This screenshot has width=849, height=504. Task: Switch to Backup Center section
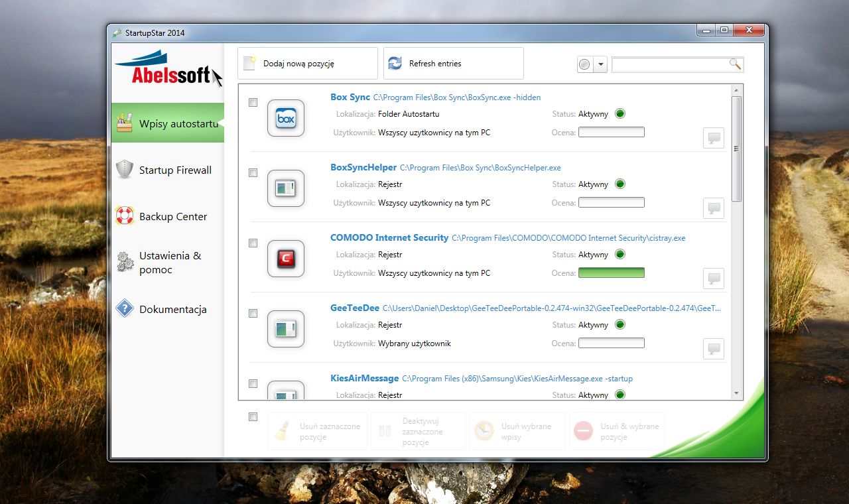point(168,216)
